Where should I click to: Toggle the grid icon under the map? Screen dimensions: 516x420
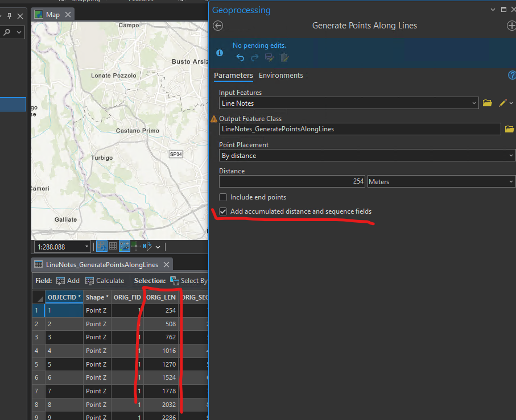pyautogui.click(x=113, y=247)
